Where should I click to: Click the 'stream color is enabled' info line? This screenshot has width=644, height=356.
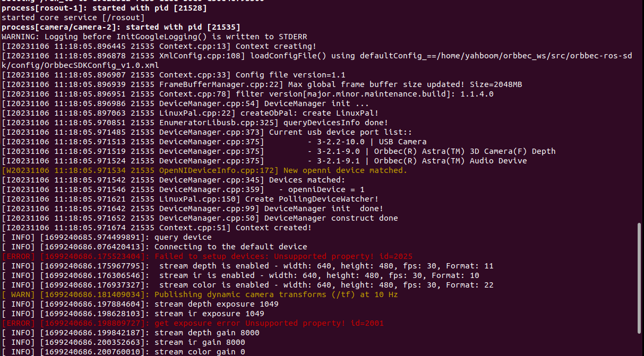point(247,285)
